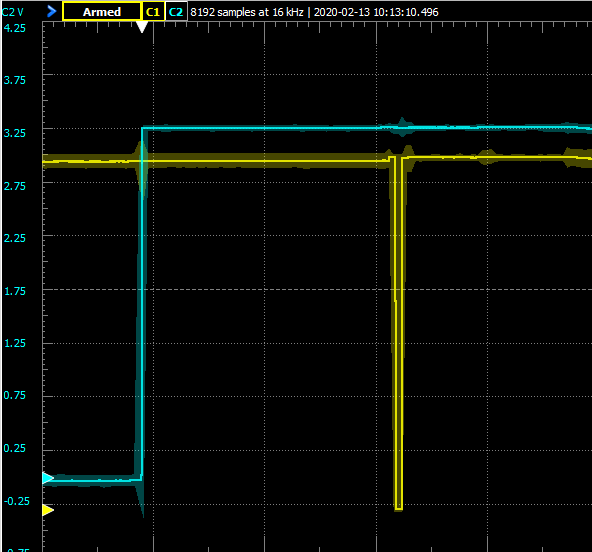
Task: Click the 2.25 vertical axis value
Action: click(14, 238)
